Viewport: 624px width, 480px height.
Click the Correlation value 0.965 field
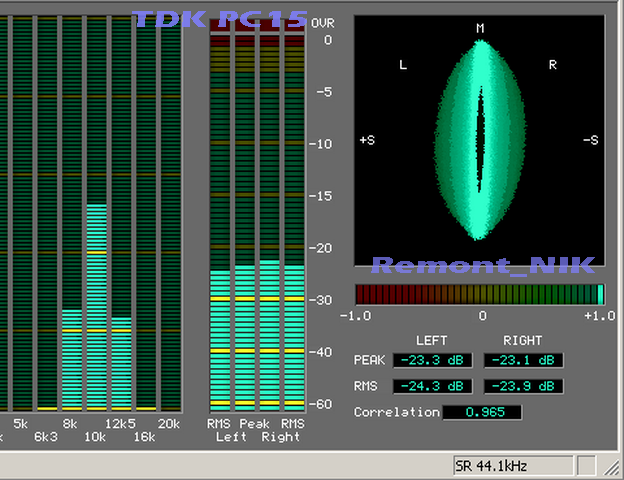[x=481, y=412]
